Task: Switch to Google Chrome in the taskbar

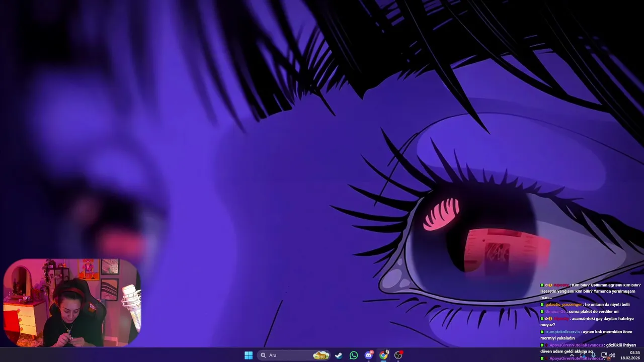Action: 383,355
